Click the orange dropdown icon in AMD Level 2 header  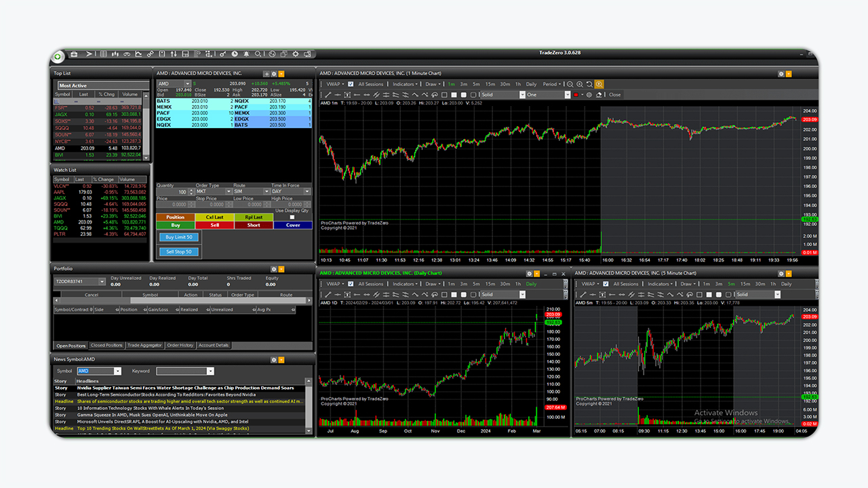(281, 73)
